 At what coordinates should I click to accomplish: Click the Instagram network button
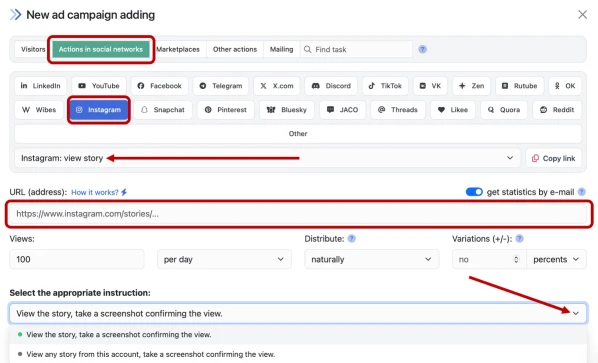click(x=99, y=110)
